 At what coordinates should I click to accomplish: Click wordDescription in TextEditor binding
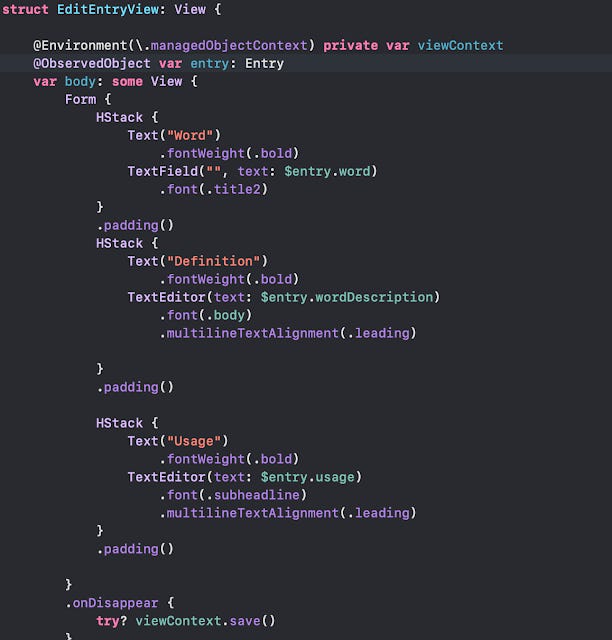374,297
